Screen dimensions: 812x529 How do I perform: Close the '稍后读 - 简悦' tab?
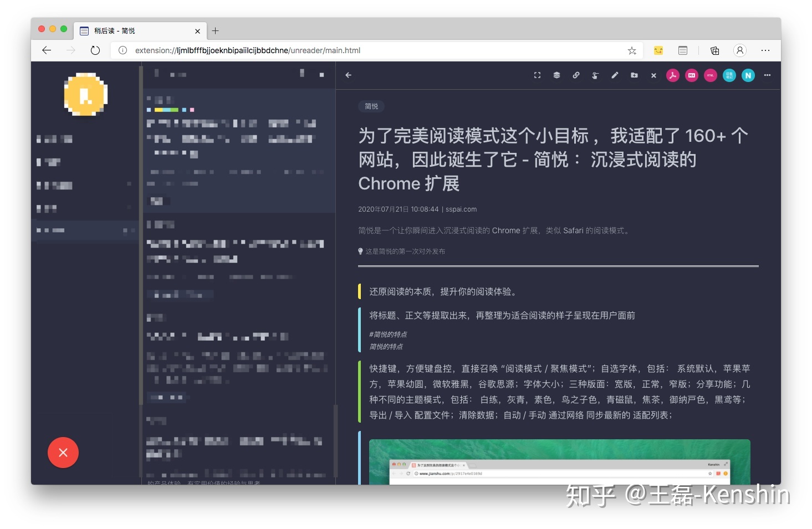click(197, 31)
